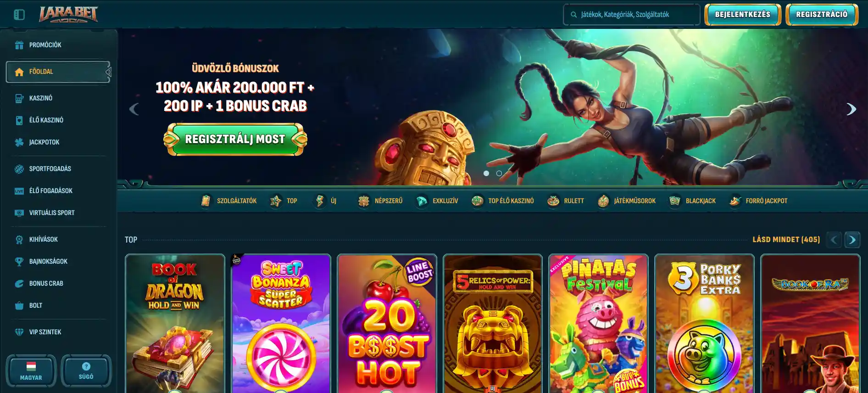Select the Exkluzív category tab
The height and width of the screenshot is (393, 868).
pos(437,201)
